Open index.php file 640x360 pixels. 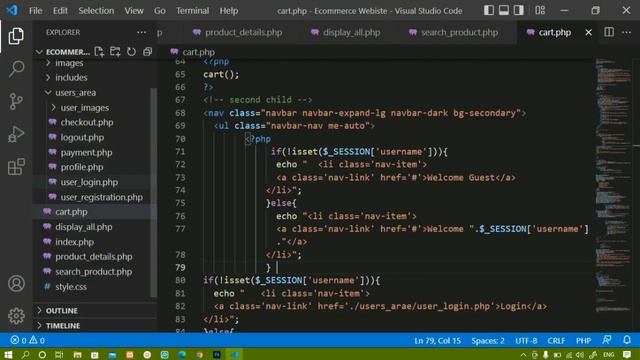74,242
